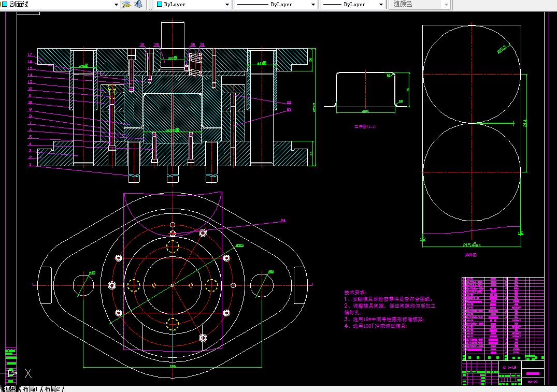Select the 工序图(1:1) caption
Viewport: 557px width, 392px height.
[x=365, y=127]
